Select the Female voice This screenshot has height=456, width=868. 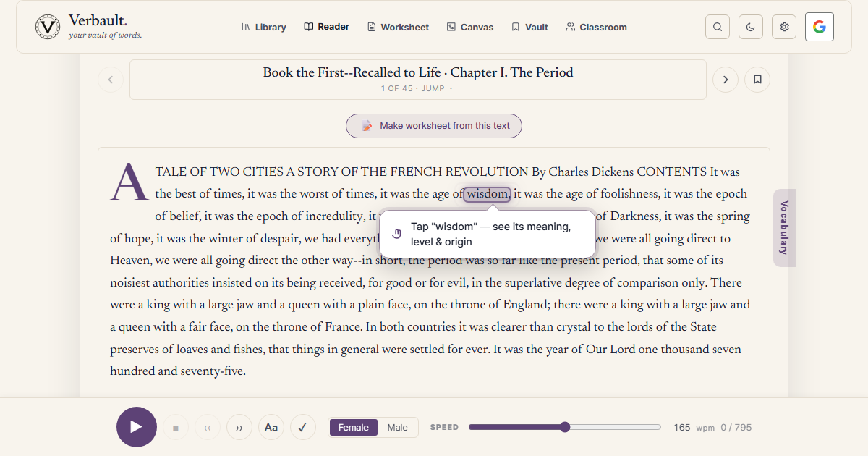(354, 428)
